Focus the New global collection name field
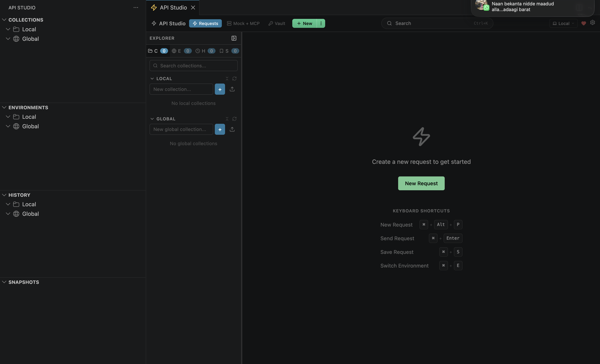 181,129
